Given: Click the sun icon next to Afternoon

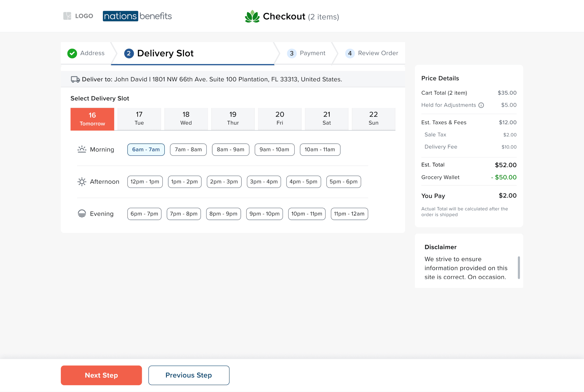Looking at the screenshot, I should click(82, 182).
